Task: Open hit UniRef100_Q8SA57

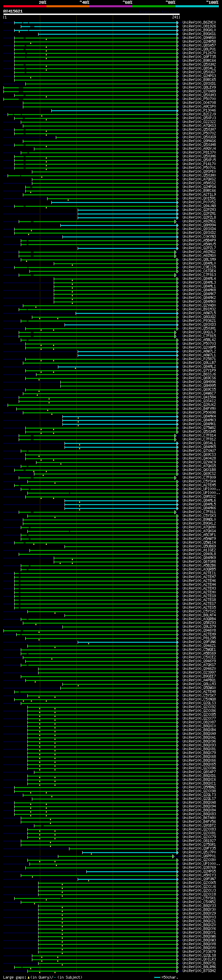Action: tap(199, 45)
